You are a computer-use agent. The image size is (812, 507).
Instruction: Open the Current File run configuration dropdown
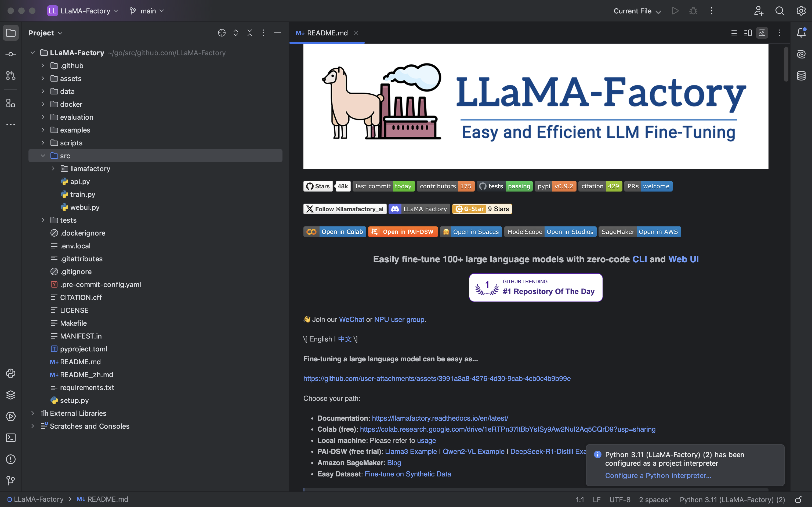coord(636,11)
